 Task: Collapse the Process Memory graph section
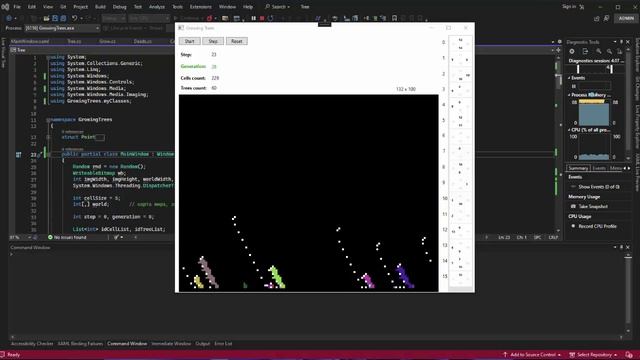569,95
